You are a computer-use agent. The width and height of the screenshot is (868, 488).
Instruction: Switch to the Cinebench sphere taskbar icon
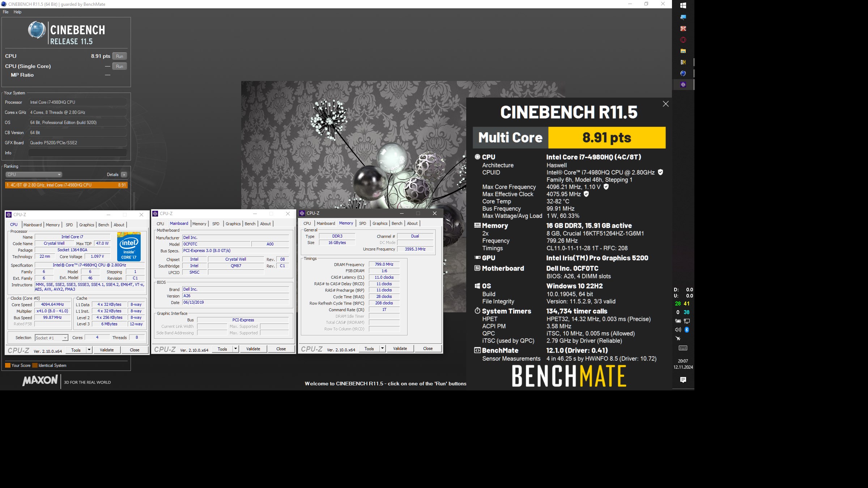click(683, 73)
